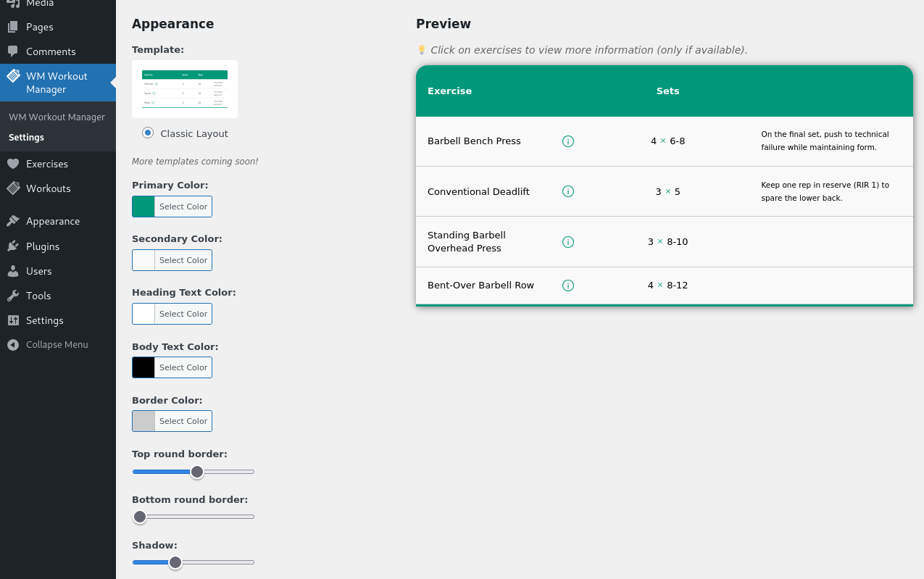924x579 pixels.
Task: Click the Plugins icon in sidebar
Action: click(x=13, y=246)
